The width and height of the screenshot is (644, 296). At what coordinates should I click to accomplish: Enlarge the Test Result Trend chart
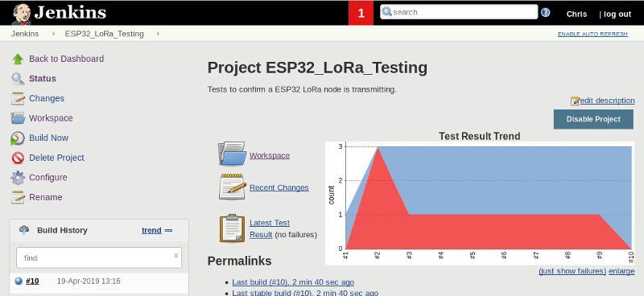(x=621, y=271)
